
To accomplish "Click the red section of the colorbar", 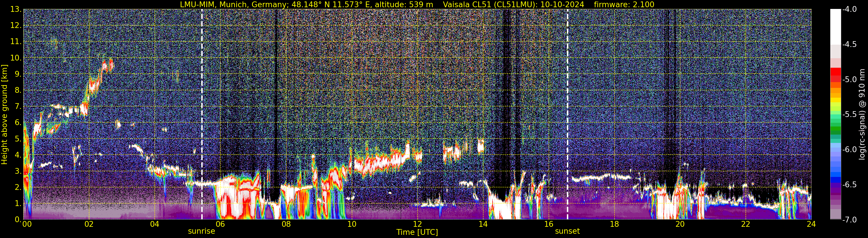I will (835, 75).
